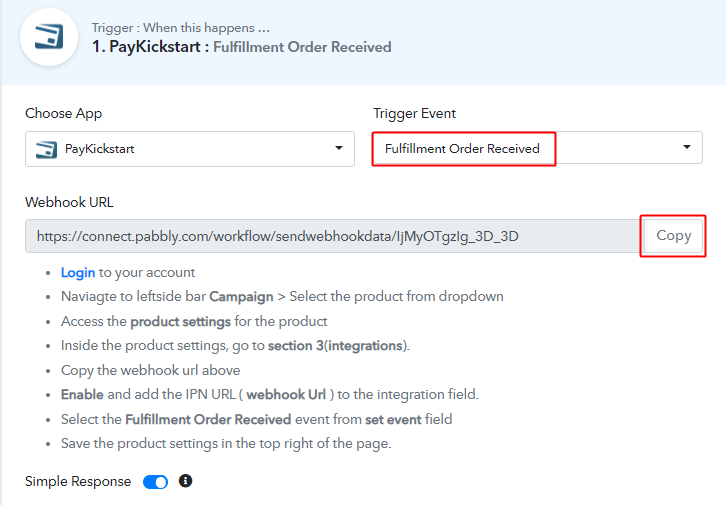This screenshot has width=726, height=505.
Task: Select the Fulfillment Order Received trigger event value
Action: tap(462, 149)
